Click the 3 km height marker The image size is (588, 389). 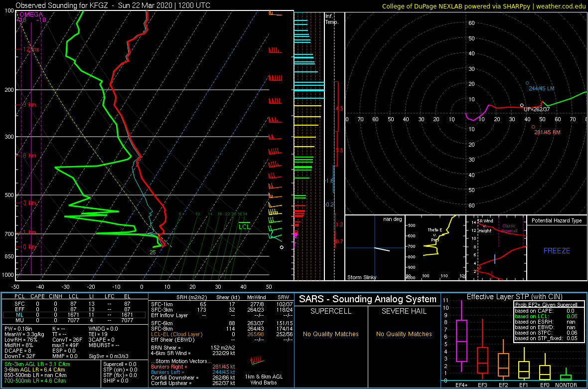pyautogui.click(x=29, y=203)
